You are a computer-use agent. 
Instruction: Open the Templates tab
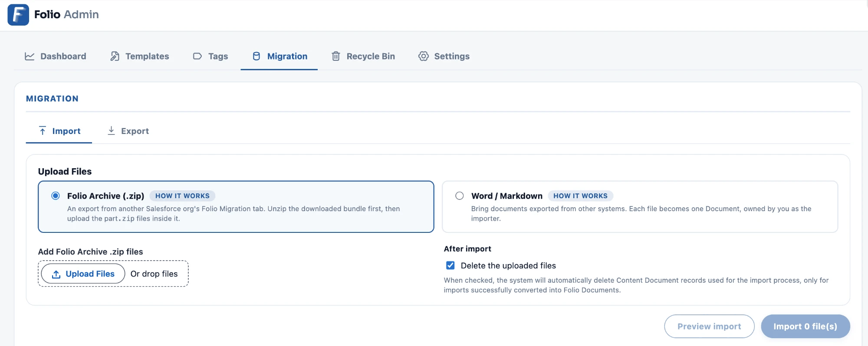[140, 56]
